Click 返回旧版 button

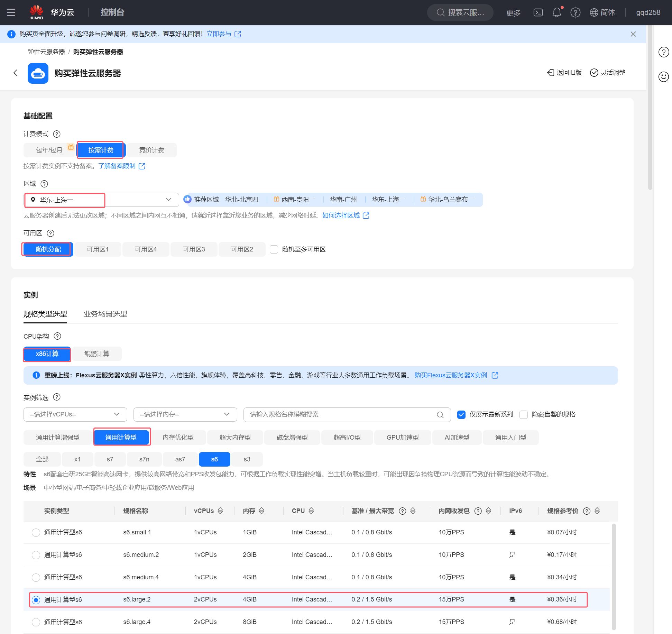click(x=564, y=73)
